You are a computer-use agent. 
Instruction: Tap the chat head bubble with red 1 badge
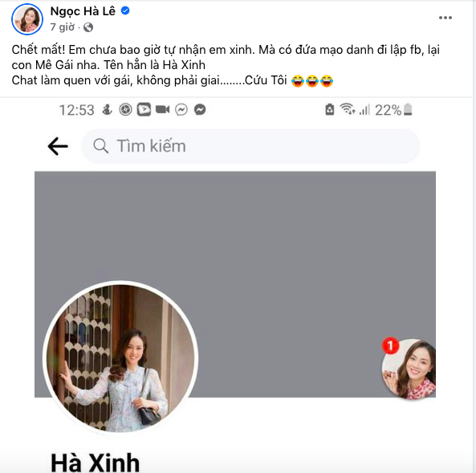[409, 368]
